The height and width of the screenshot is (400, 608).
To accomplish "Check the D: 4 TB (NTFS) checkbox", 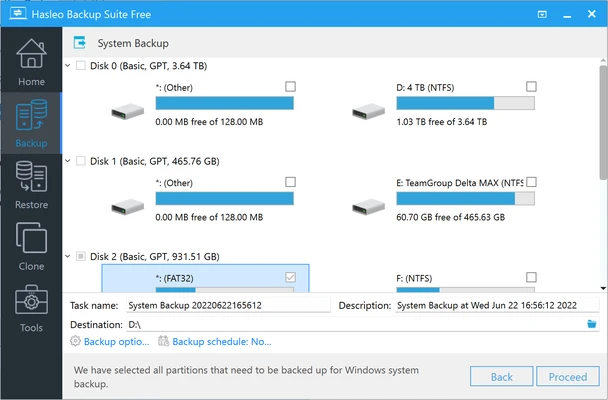I will pyautogui.click(x=531, y=86).
